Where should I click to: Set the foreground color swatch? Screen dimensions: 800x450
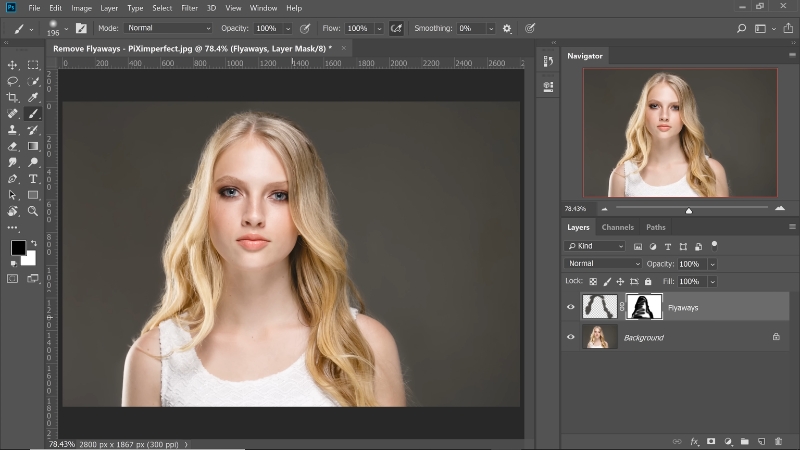pyautogui.click(x=18, y=248)
